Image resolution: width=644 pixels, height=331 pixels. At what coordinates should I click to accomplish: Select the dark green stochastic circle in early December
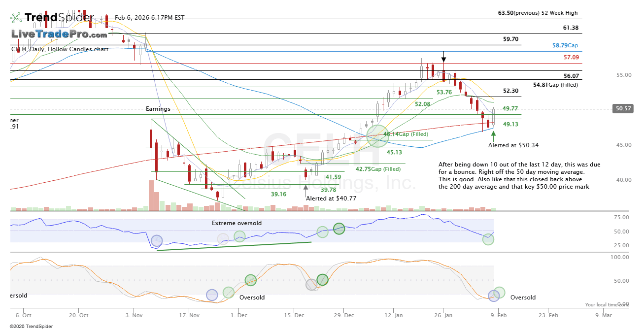tap(251, 280)
